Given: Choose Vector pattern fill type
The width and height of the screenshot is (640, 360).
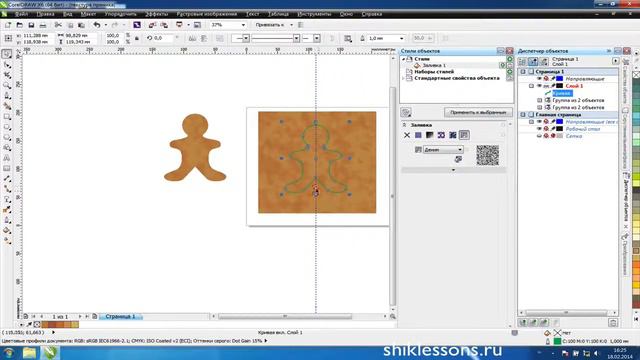Looking at the screenshot, I should coord(441,135).
